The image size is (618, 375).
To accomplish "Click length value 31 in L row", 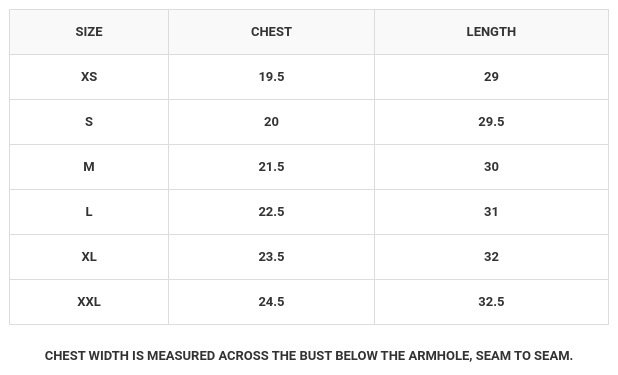I will coord(491,212).
